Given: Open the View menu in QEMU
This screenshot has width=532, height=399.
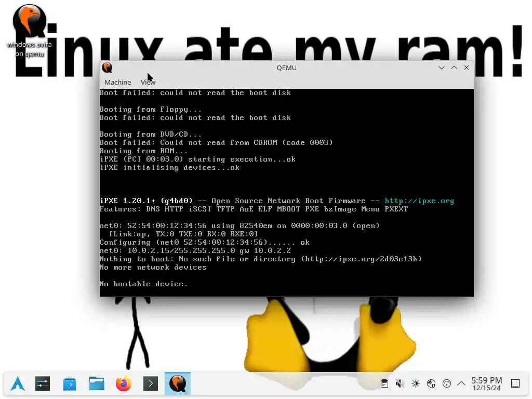Looking at the screenshot, I should pyautogui.click(x=148, y=82).
